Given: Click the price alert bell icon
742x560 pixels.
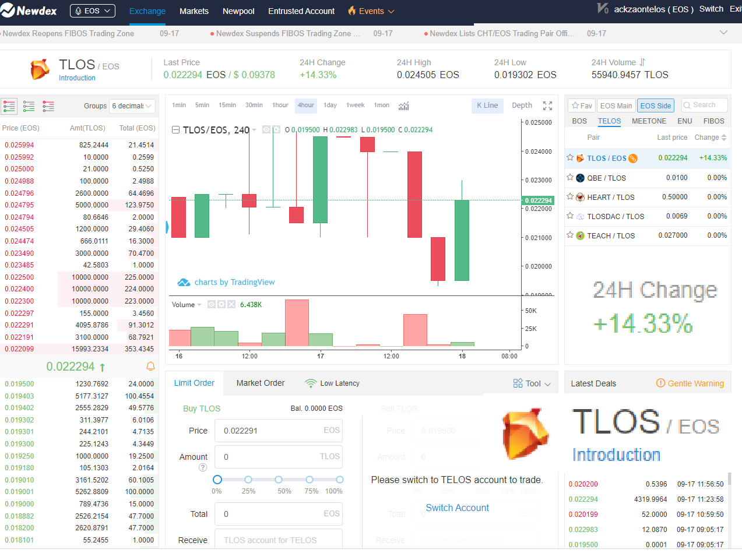Looking at the screenshot, I should (x=150, y=366).
